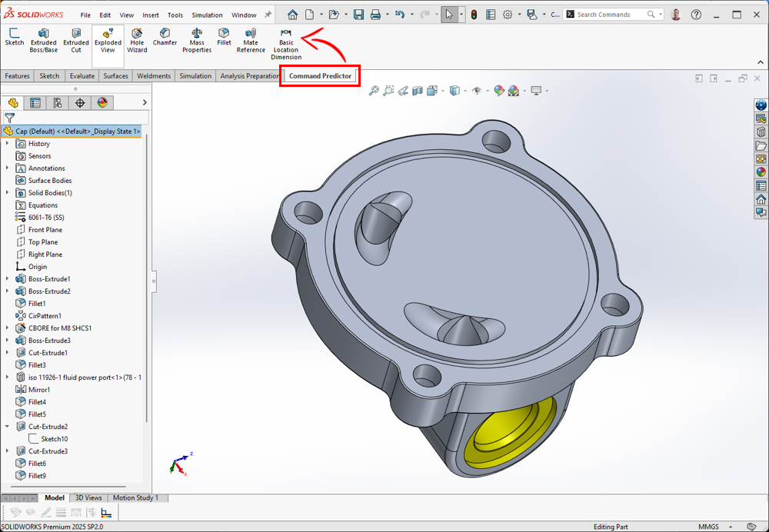The image size is (769, 532).
Task: Open the DimXpertManager tab
Action: point(80,102)
